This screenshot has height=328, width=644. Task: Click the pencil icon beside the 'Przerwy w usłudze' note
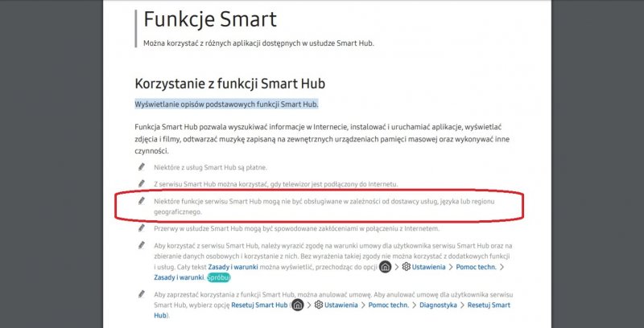[x=142, y=229]
